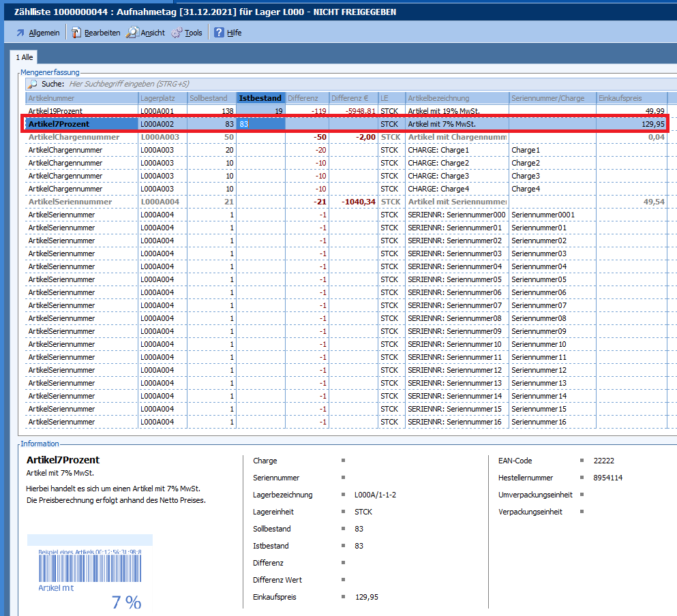Screen dimensions: 677x616
Task: Open the Bearbeiten menu
Action: tap(102, 33)
